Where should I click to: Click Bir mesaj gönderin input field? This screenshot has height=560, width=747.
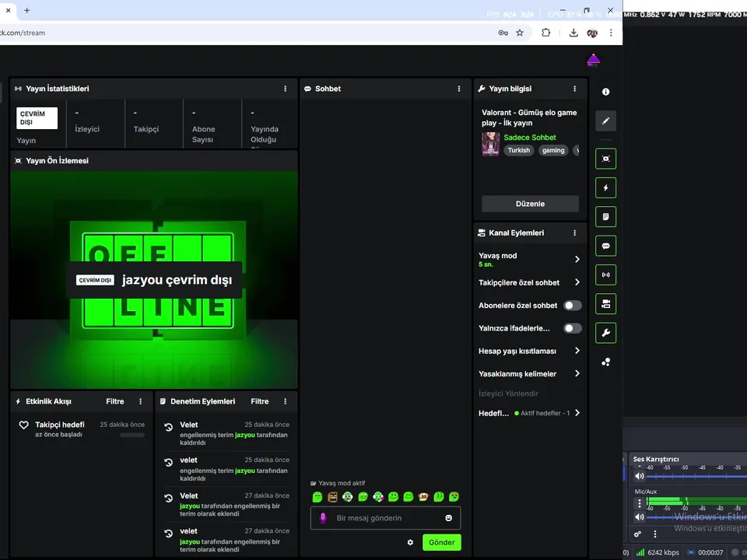(385, 518)
